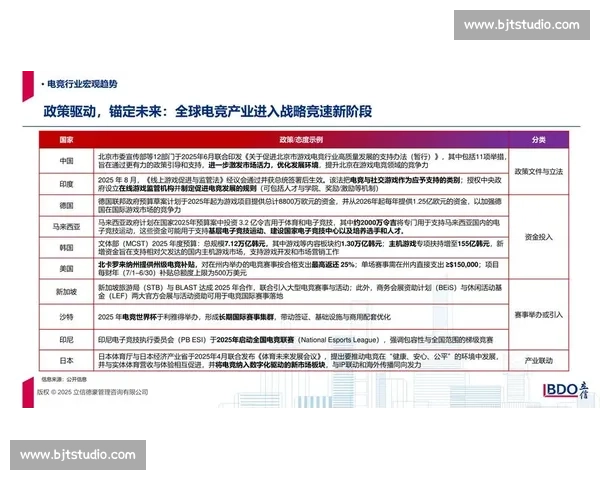Viewport: 600px width, 480px height.
Task: Click the copyright line 版权 © 2025 立信德豪管理咨询有限公司
Action: point(93,392)
